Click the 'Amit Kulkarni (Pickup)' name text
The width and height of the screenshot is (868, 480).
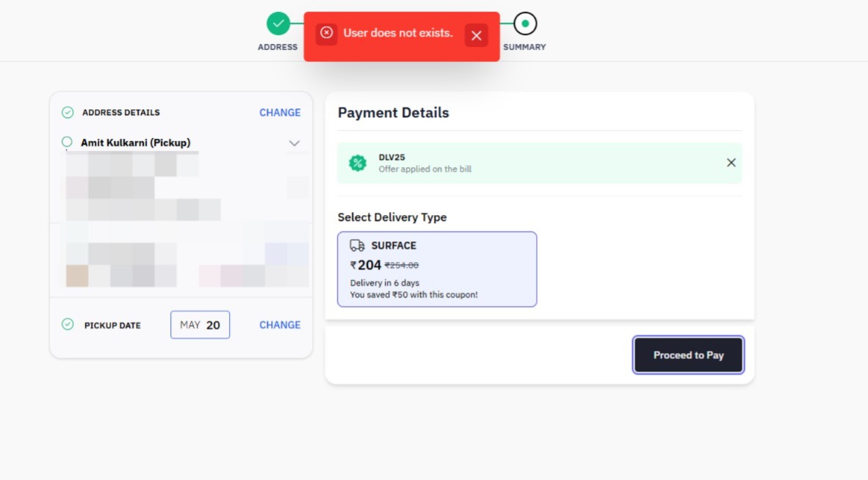136,142
